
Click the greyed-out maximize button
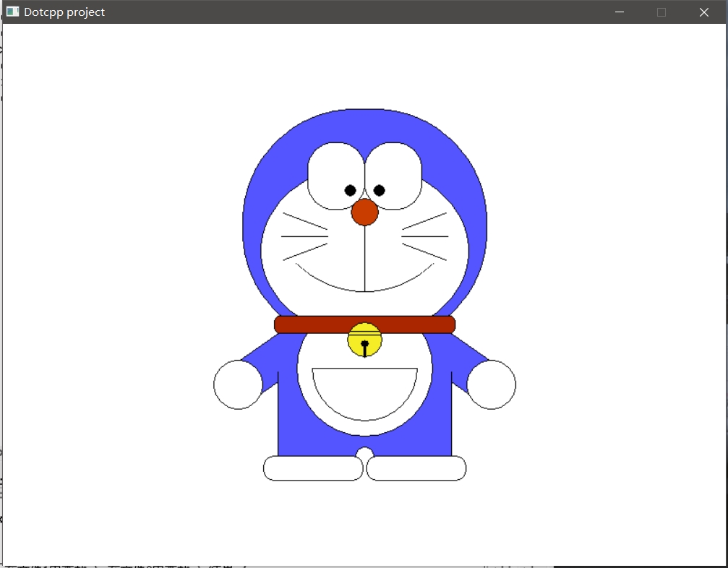pyautogui.click(x=661, y=12)
